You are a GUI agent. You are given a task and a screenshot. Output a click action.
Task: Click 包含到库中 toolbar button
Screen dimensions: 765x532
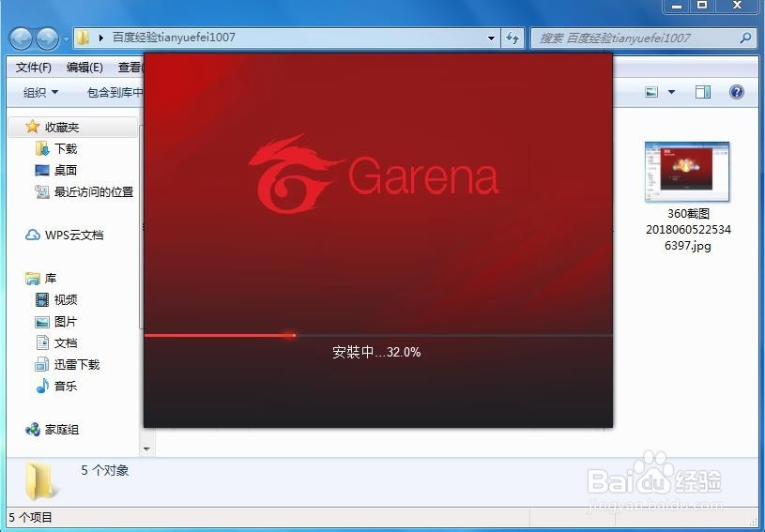(115, 92)
